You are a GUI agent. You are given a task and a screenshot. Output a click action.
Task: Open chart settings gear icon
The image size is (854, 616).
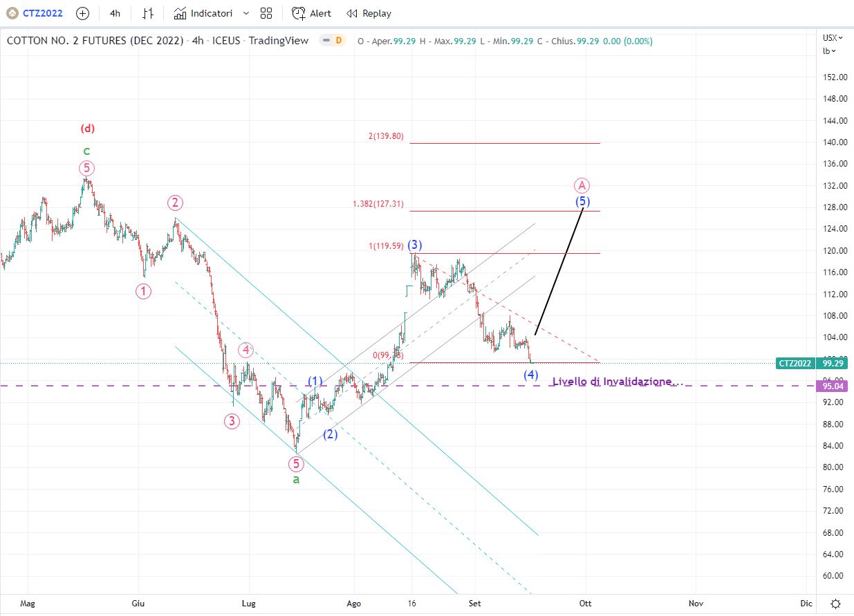[835, 604]
